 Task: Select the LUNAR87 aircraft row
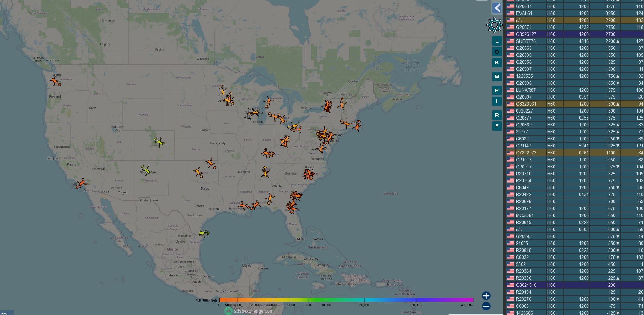(x=575, y=90)
